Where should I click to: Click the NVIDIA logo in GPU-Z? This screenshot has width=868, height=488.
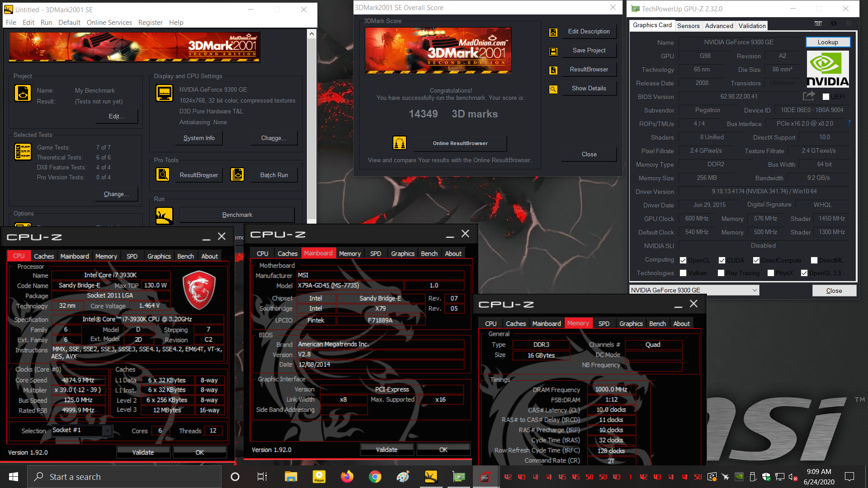click(x=827, y=69)
